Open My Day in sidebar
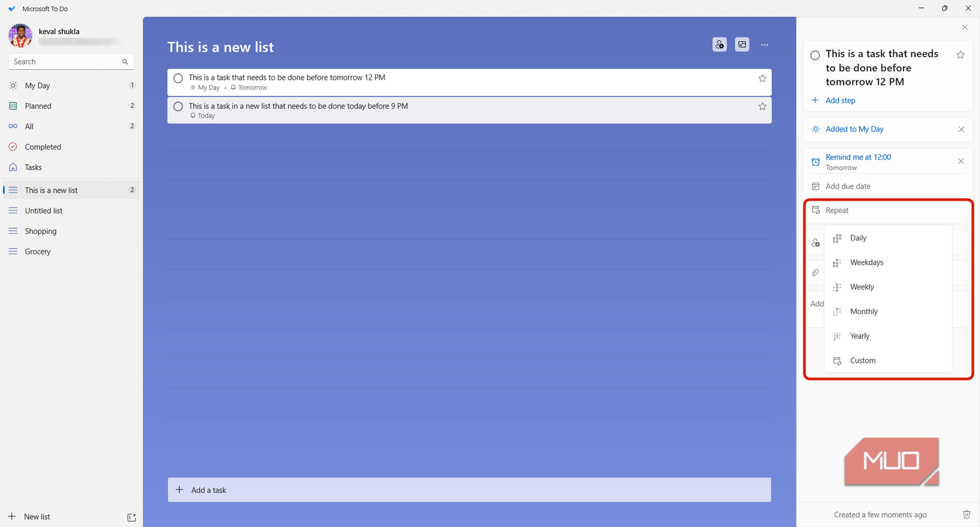 (71, 86)
